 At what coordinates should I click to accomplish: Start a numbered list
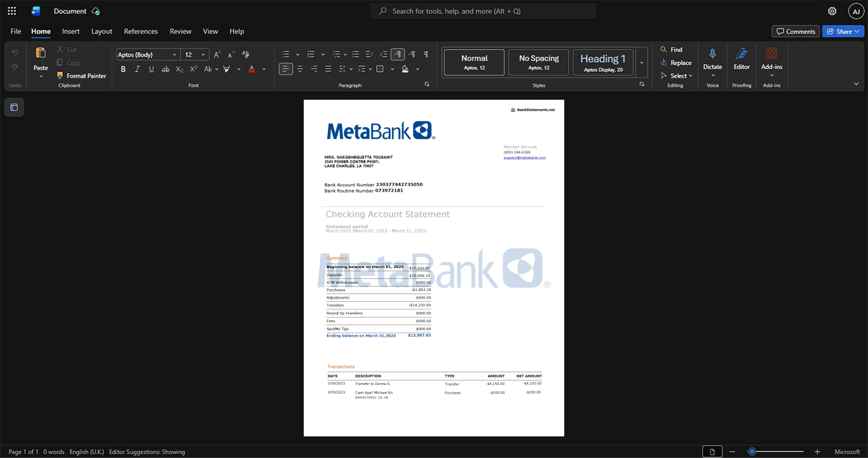click(311, 55)
